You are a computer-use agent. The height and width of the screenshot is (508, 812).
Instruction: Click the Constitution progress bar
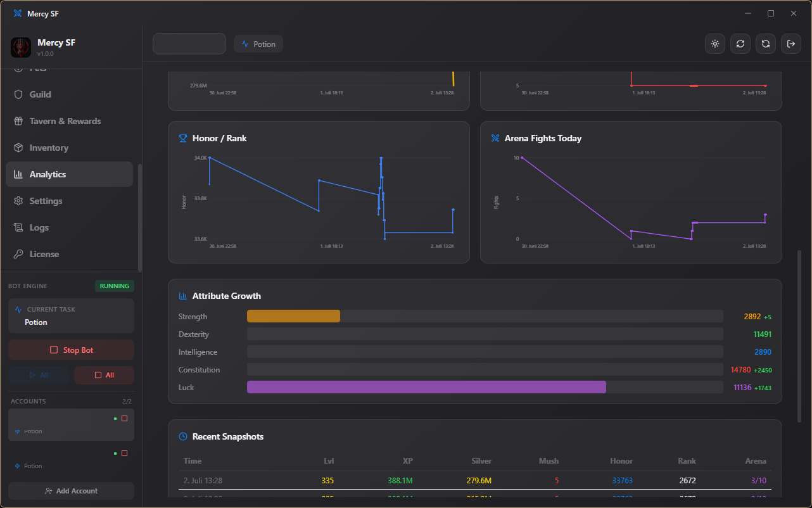pos(485,369)
